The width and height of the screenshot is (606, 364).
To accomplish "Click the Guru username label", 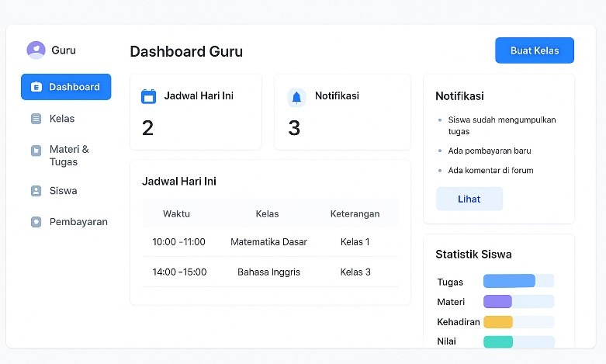I will pos(64,50).
